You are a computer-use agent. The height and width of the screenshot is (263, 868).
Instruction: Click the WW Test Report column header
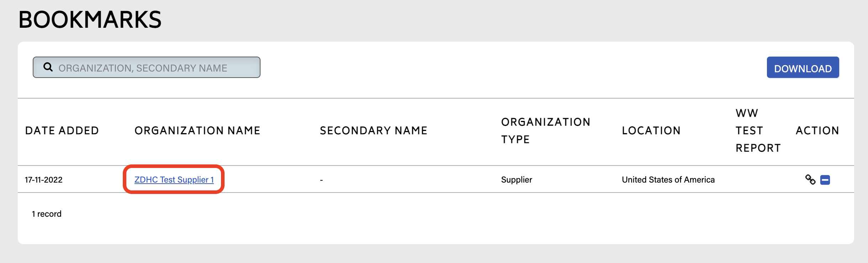pyautogui.click(x=758, y=131)
